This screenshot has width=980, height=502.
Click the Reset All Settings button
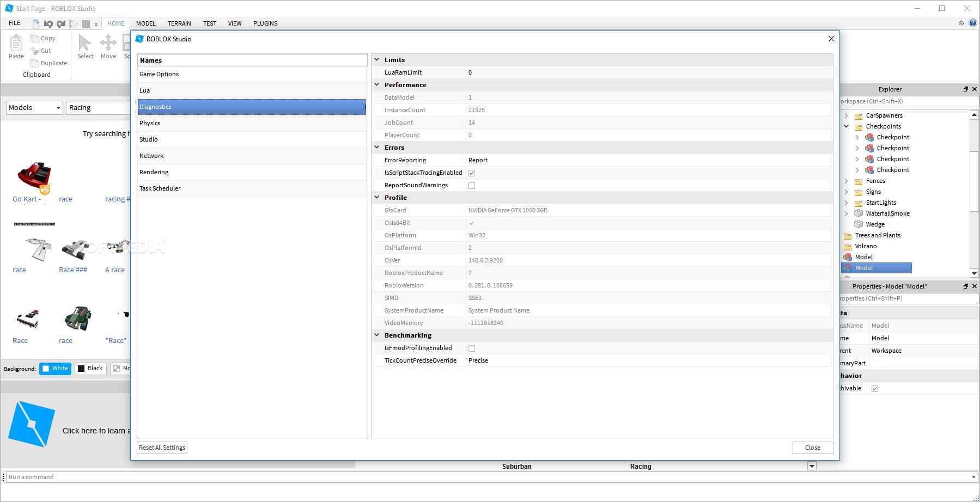tap(162, 448)
